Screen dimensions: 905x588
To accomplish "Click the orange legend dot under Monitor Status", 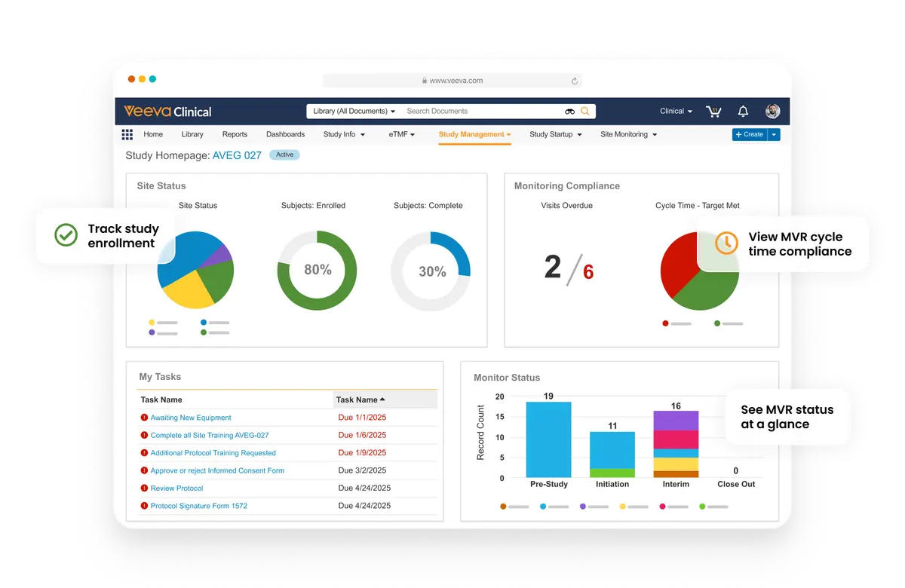I will pos(503,507).
